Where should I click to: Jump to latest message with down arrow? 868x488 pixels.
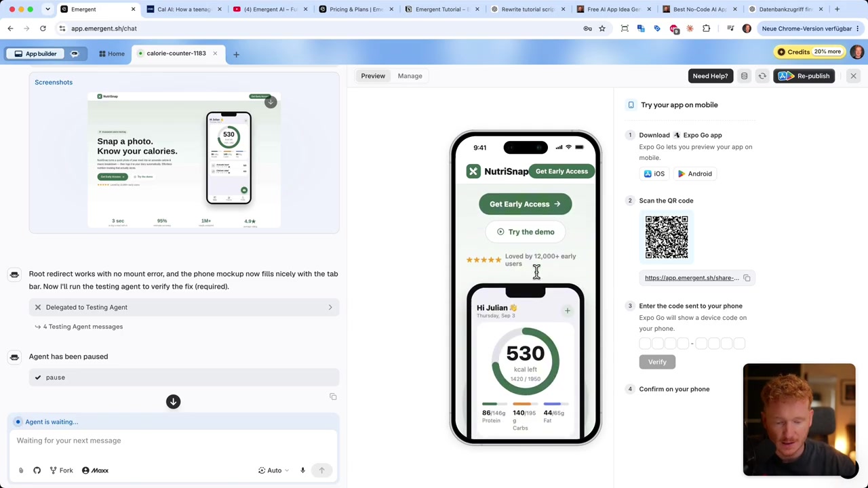tap(173, 402)
